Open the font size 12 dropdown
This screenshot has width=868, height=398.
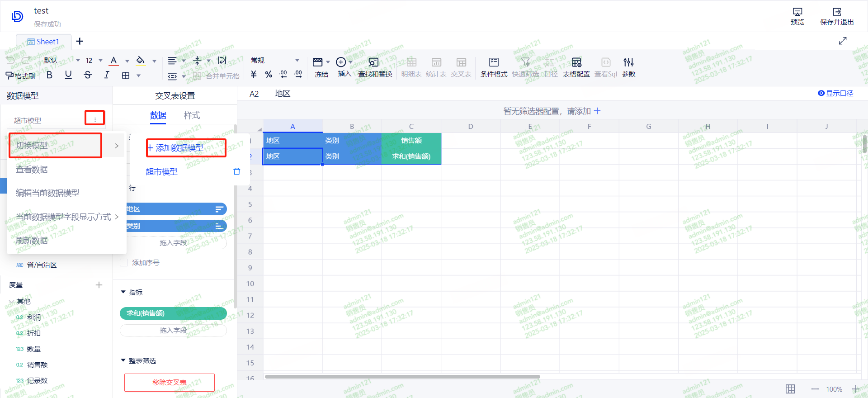(100, 61)
